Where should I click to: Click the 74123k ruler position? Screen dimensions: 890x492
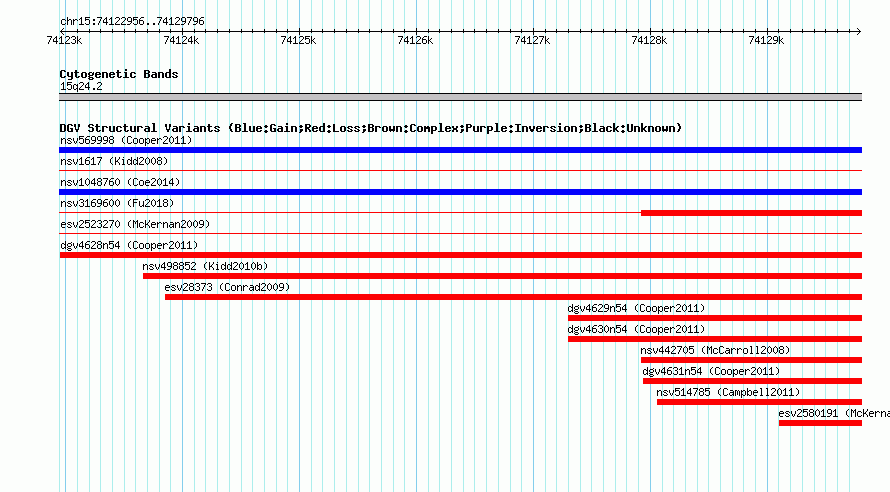coord(64,40)
